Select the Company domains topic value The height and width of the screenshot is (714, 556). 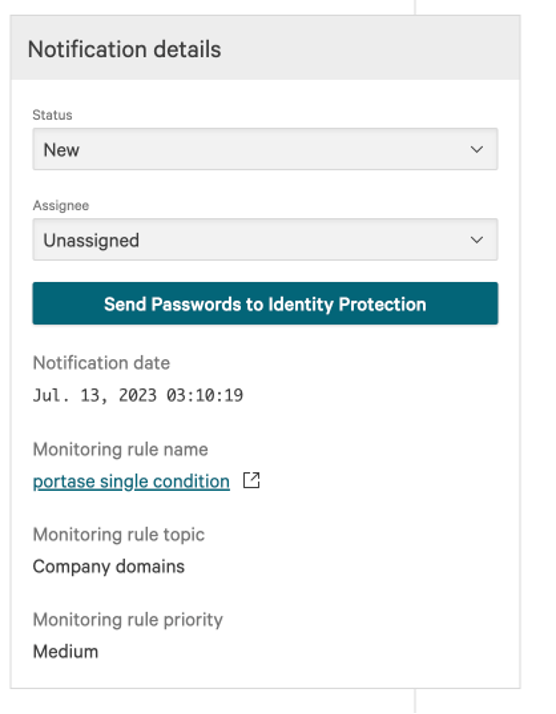click(x=108, y=566)
